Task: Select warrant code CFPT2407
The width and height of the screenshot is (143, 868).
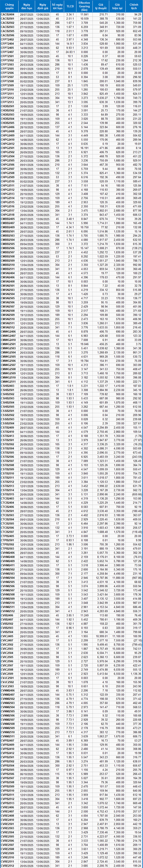Action: pyautogui.click(x=8, y=52)
